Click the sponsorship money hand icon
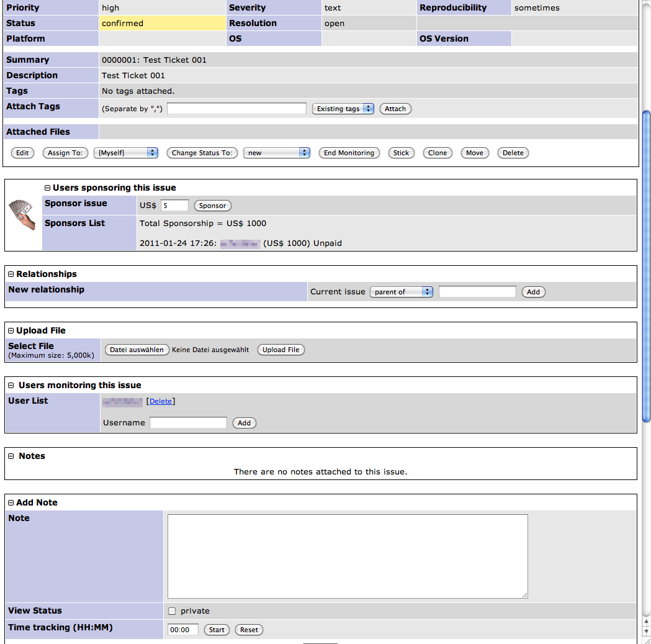651x644 pixels. (23, 215)
